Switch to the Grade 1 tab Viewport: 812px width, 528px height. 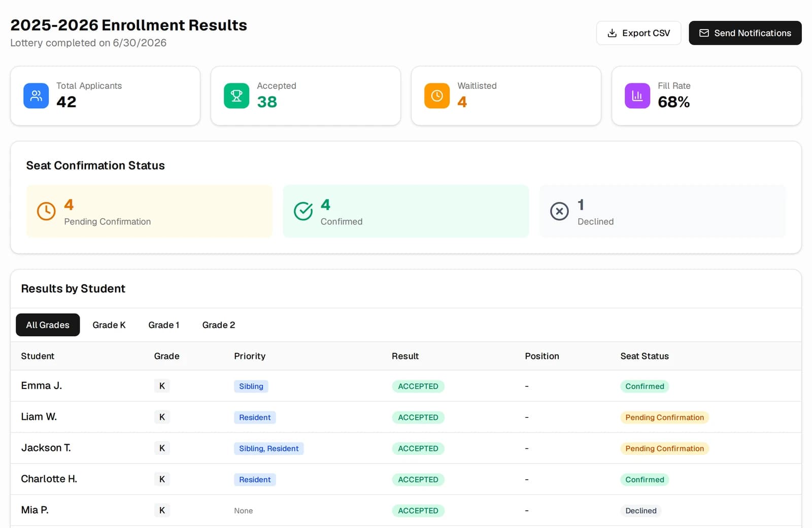point(164,325)
